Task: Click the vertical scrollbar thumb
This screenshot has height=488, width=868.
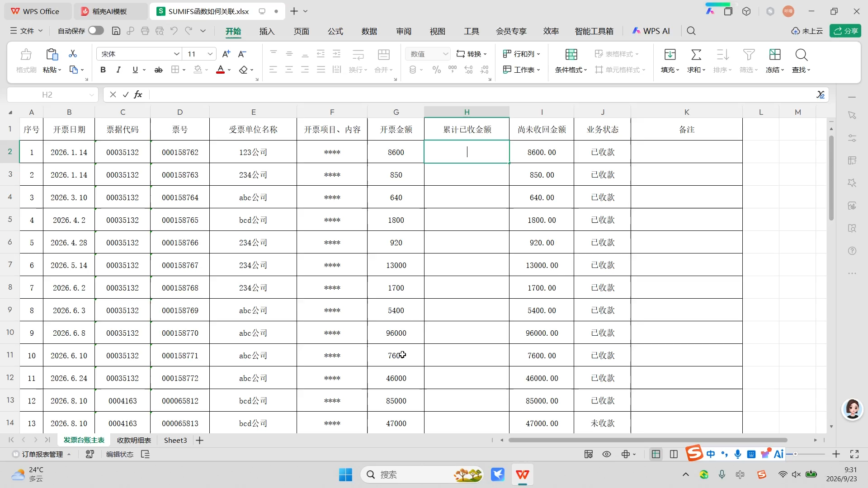Action: click(831, 178)
